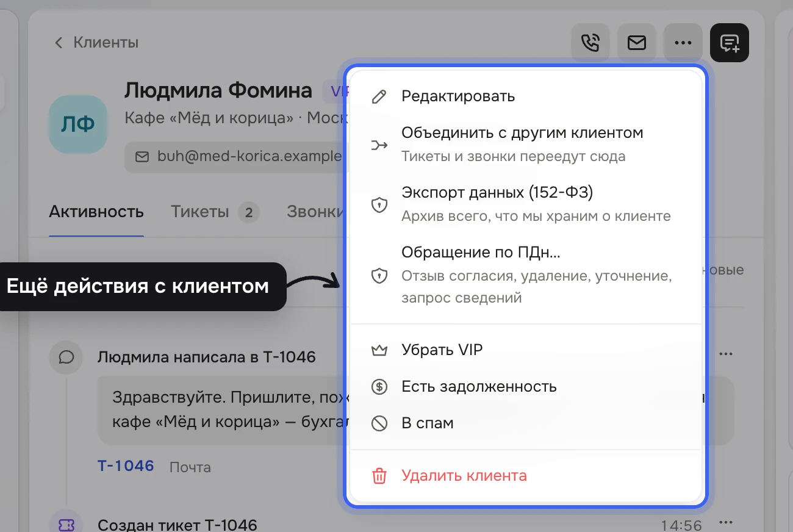Select Редактировать in the menu
The height and width of the screenshot is (532, 793).
click(x=525, y=96)
